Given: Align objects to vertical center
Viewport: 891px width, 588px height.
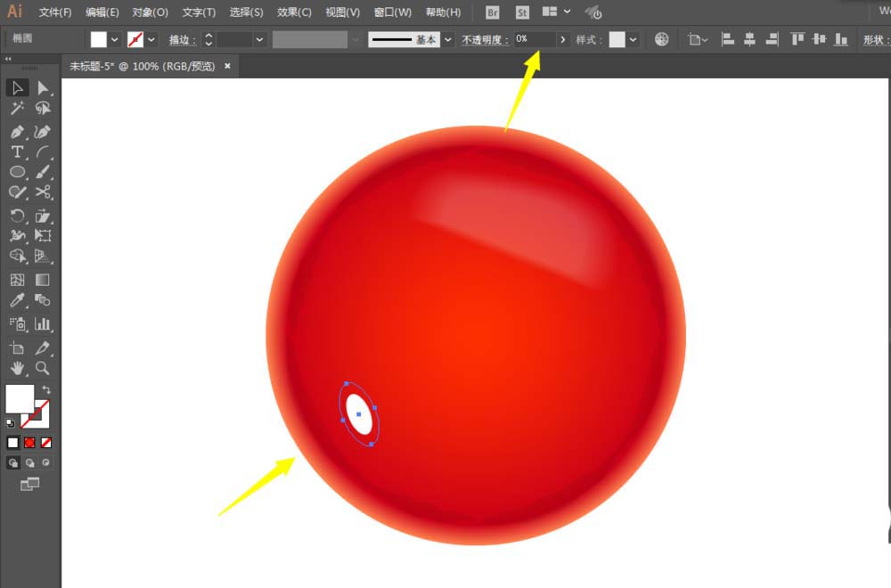Looking at the screenshot, I should coord(820,39).
